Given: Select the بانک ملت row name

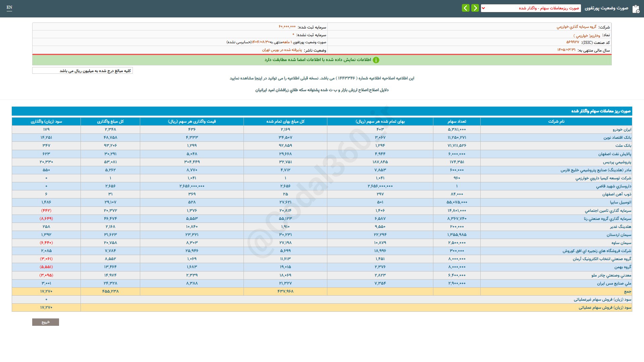Looking at the screenshot, I should 623,145.
